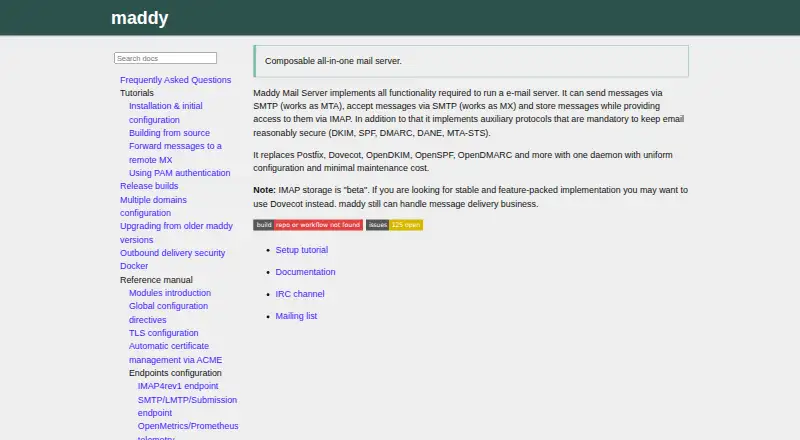Open Outbound delivery security page

(172, 253)
